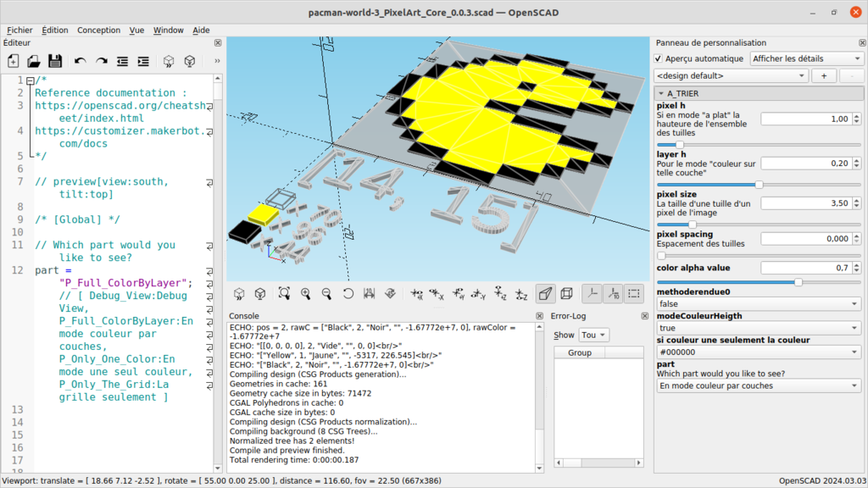Image resolution: width=868 pixels, height=488 pixels.
Task: Open the methoderendue0 dropdown
Action: point(759,304)
